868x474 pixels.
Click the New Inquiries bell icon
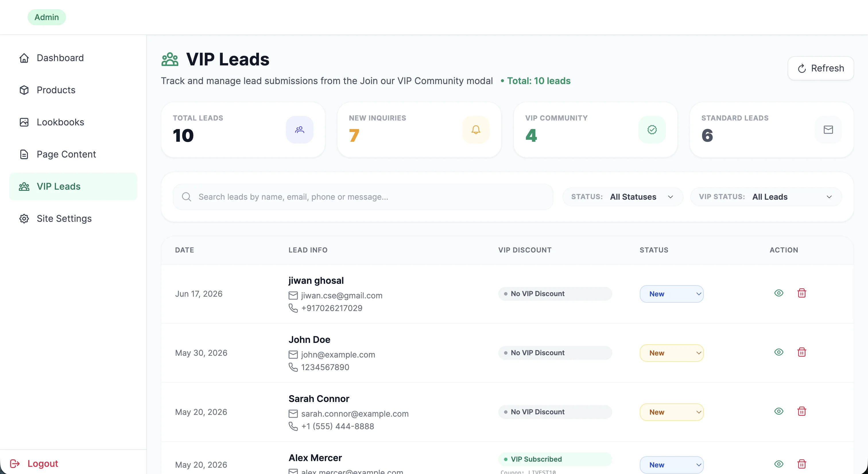click(476, 130)
